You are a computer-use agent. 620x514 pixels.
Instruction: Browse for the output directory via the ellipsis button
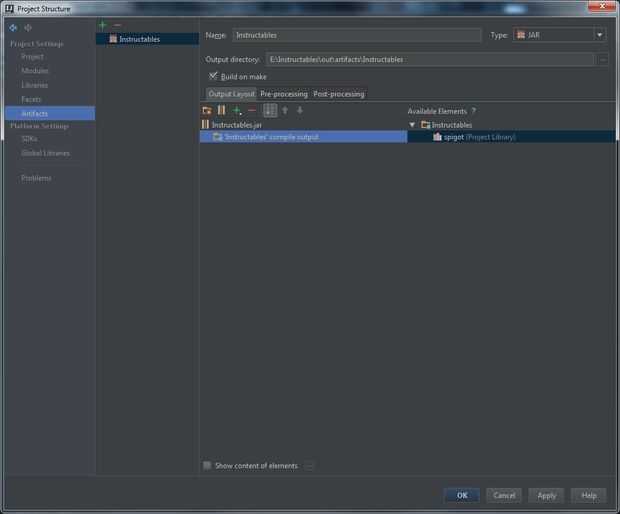(603, 60)
